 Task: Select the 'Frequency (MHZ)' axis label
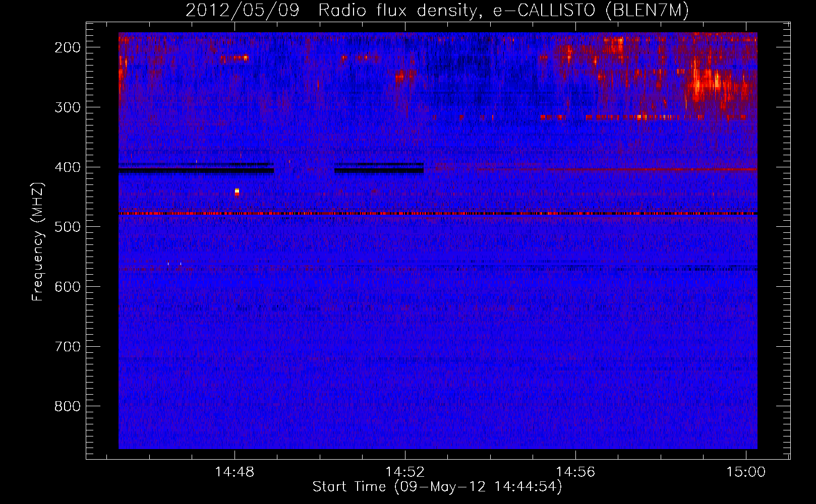point(38,241)
